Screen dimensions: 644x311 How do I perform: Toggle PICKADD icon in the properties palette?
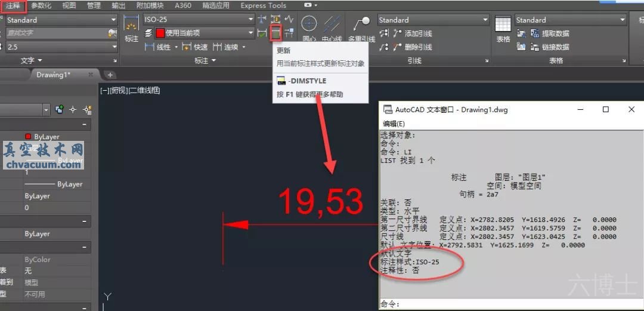[59, 110]
